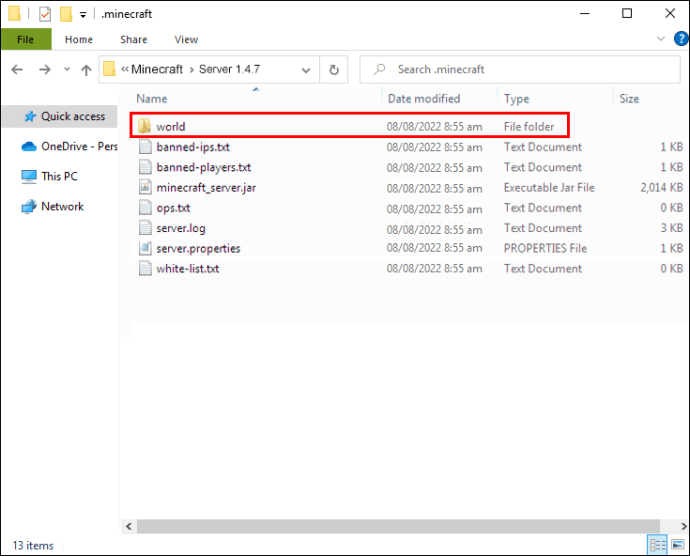Image resolution: width=690 pixels, height=556 pixels.
Task: Click the Executable Jar File type cell
Action: [x=549, y=188]
